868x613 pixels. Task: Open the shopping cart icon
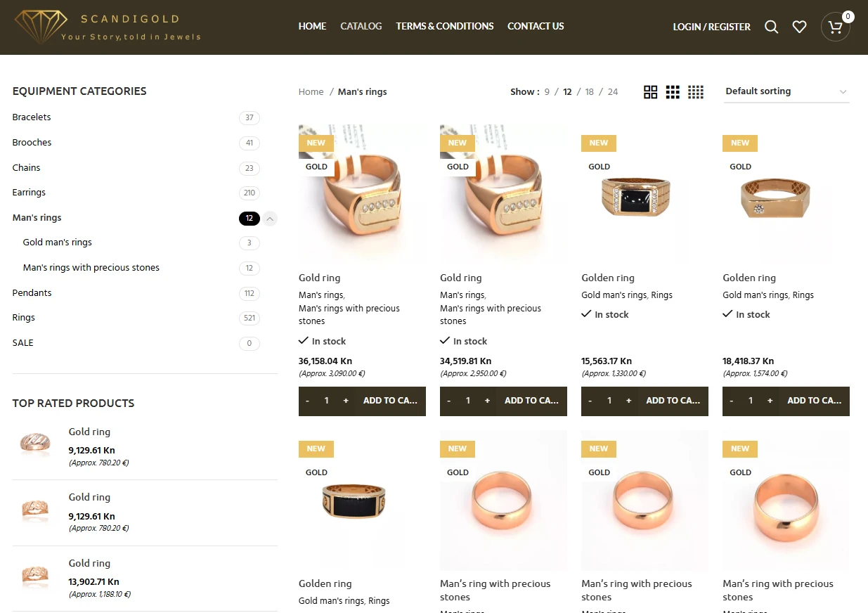click(835, 27)
